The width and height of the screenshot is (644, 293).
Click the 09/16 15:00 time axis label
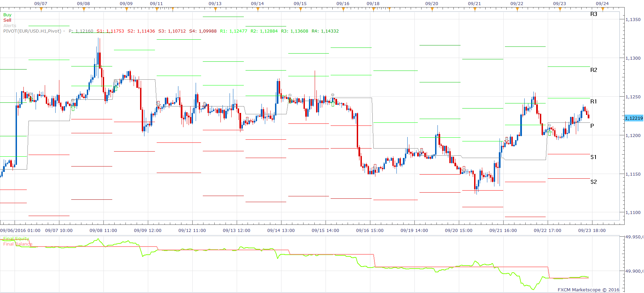[370, 231]
